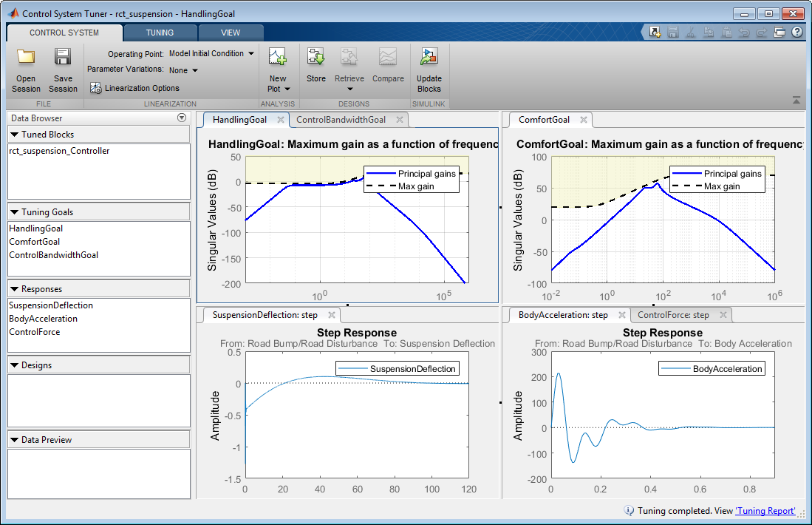This screenshot has height=525, width=812.
Task: Switch to the ControlForce: step tab
Action: click(x=673, y=315)
